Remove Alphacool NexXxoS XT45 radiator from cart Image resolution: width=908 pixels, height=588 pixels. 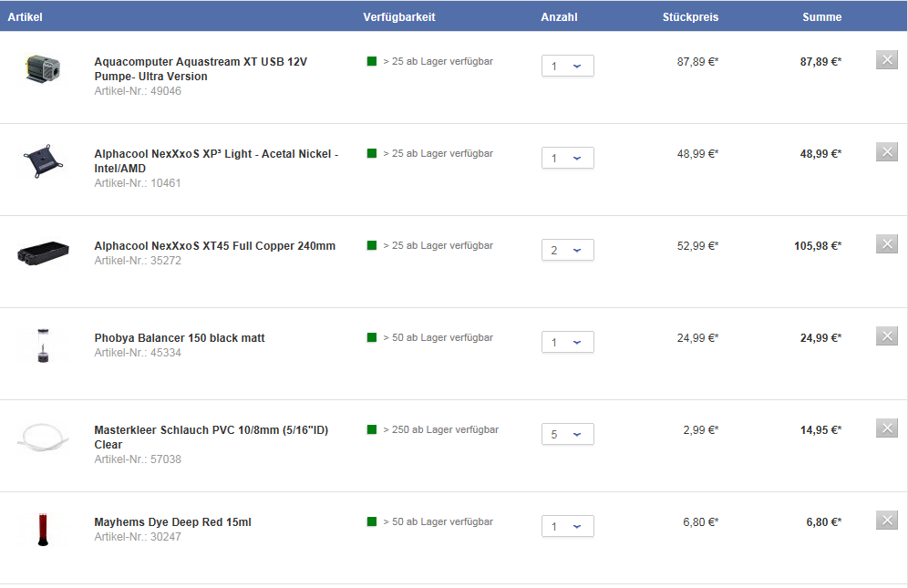[x=886, y=244]
